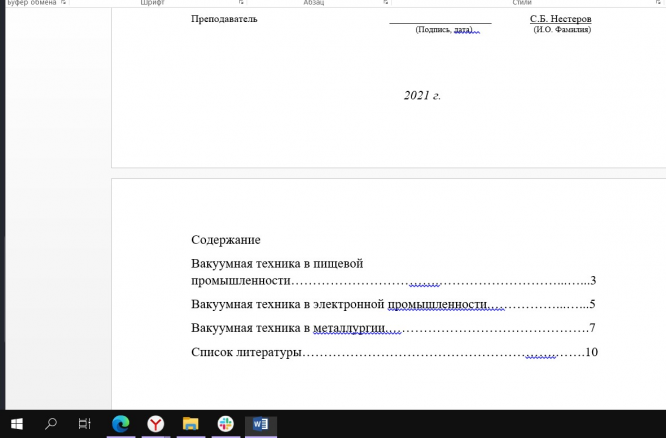Click the Word icon in the taskbar
666x438 pixels.
click(261, 424)
